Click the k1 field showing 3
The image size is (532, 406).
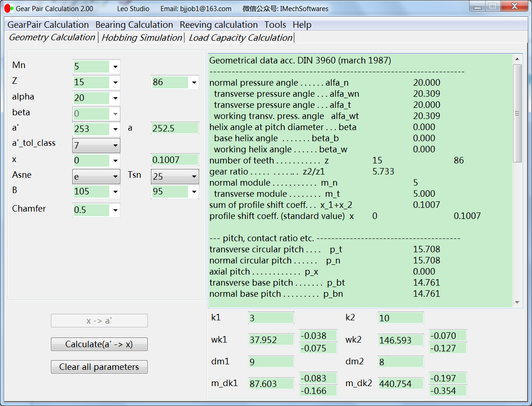click(271, 318)
